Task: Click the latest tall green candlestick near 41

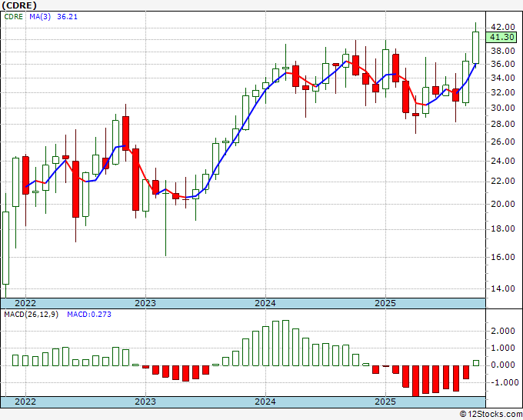Action: coord(475,48)
